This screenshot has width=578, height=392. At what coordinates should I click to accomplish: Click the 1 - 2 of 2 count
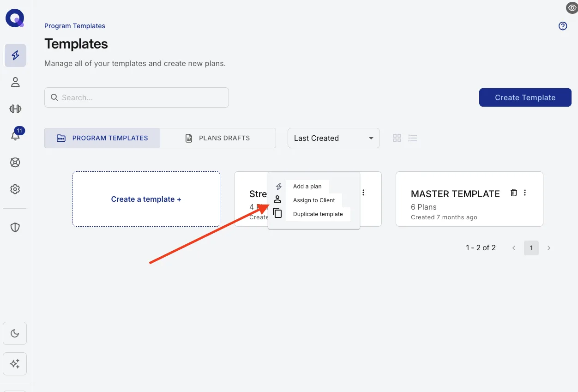[x=481, y=248]
